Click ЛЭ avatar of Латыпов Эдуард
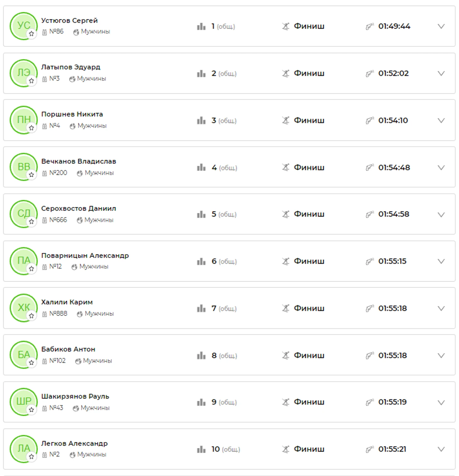Viewport: 459px width, 476px height. (x=24, y=73)
